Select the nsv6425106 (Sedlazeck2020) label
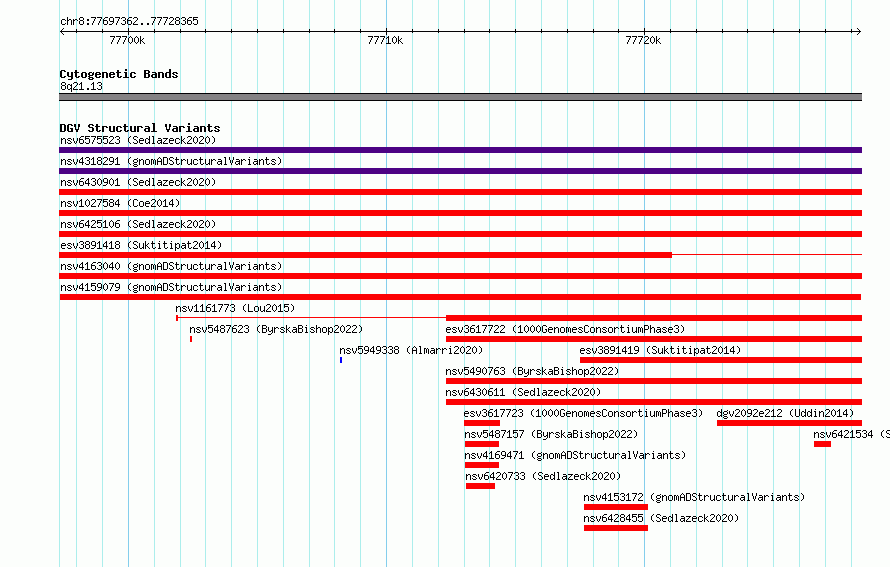The image size is (890, 567). tap(138, 224)
